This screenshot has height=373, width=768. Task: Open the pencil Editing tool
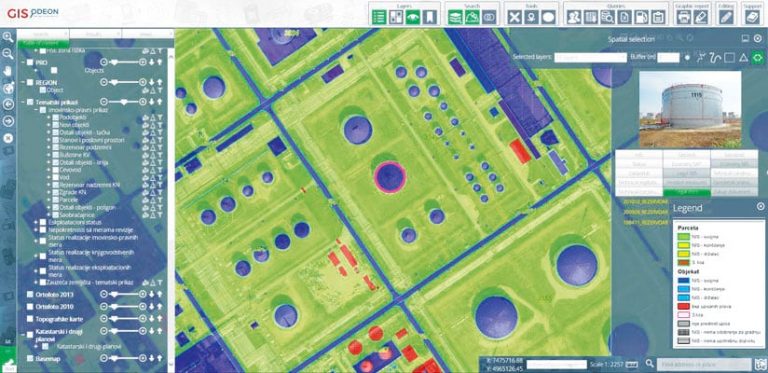(x=726, y=17)
